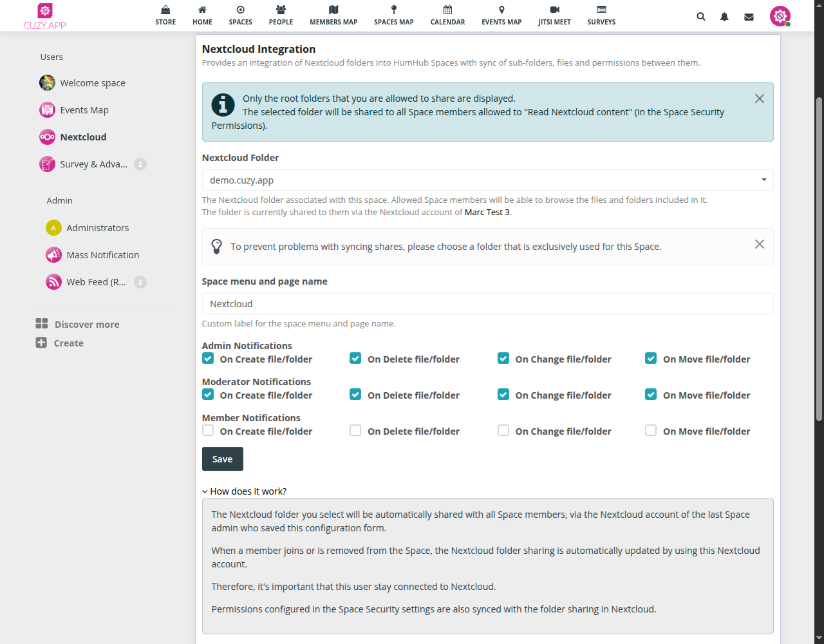Open the user profile avatar menu

pyautogui.click(x=780, y=16)
